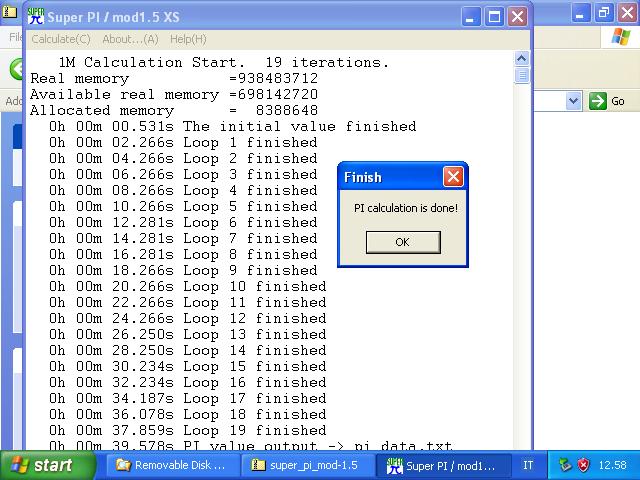This screenshot has width=640, height=480.
Task: Click OK in the Finish dialog
Action: click(402, 242)
